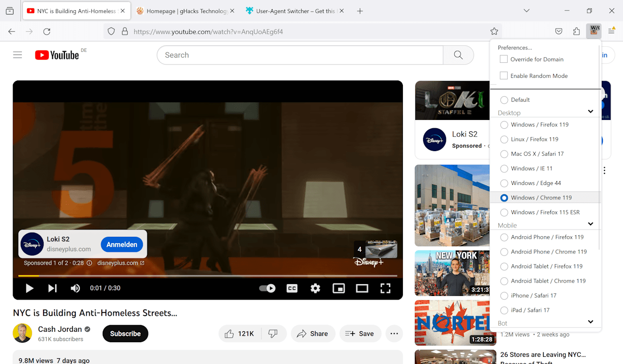623x364 pixels.
Task: Mute the video volume speaker icon
Action: click(75, 288)
